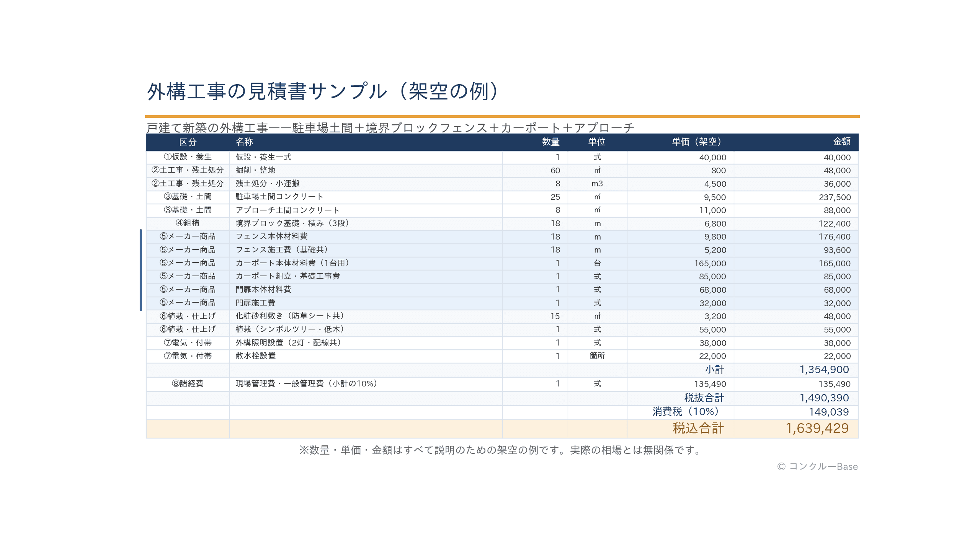Click the 3,200 unit price cell
The height and width of the screenshot is (551, 980).
(x=680, y=316)
